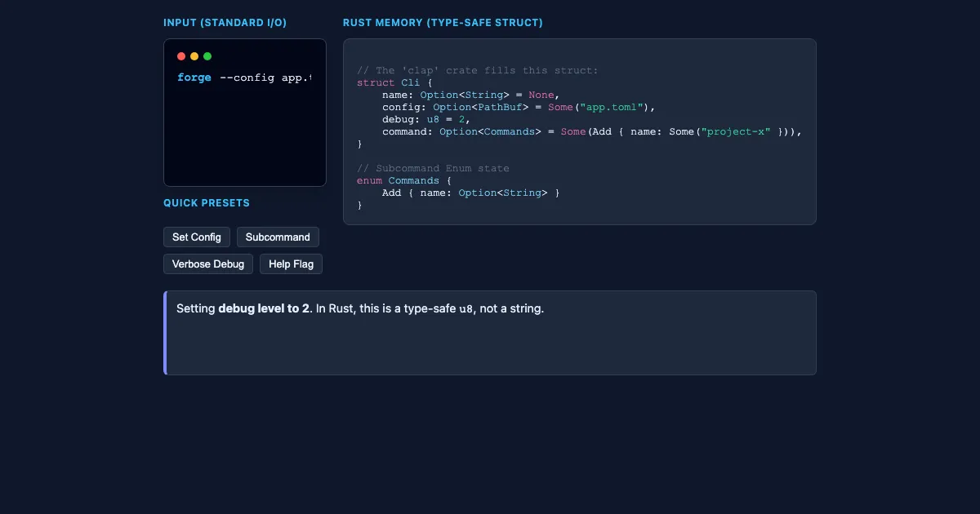Click the 'debug level to 2' bold text
The width and height of the screenshot is (980, 514).
pyautogui.click(x=264, y=308)
